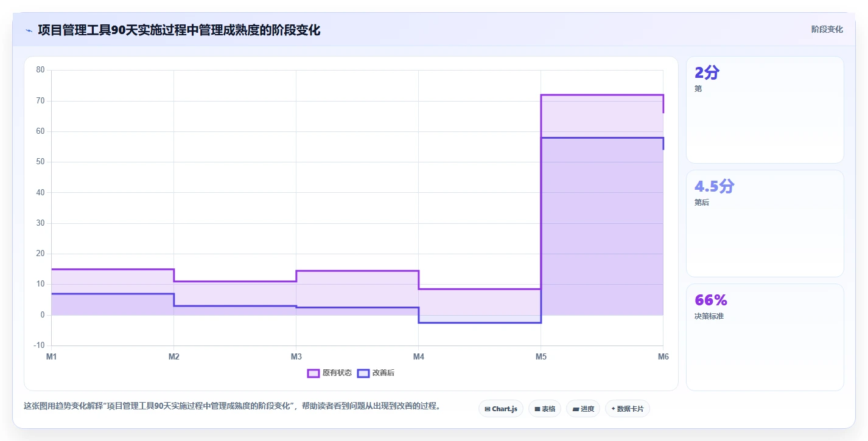Click the 第后 card label

[x=702, y=203]
